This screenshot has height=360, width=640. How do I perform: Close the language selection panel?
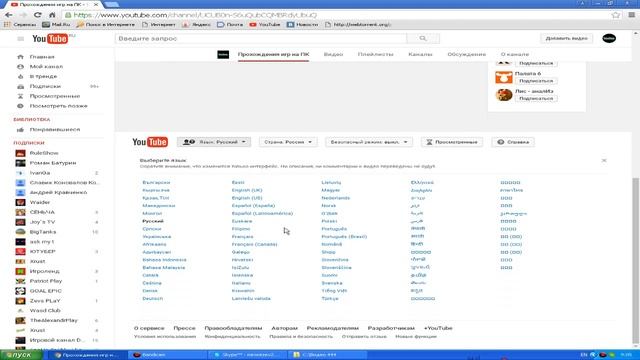pyautogui.click(x=604, y=160)
